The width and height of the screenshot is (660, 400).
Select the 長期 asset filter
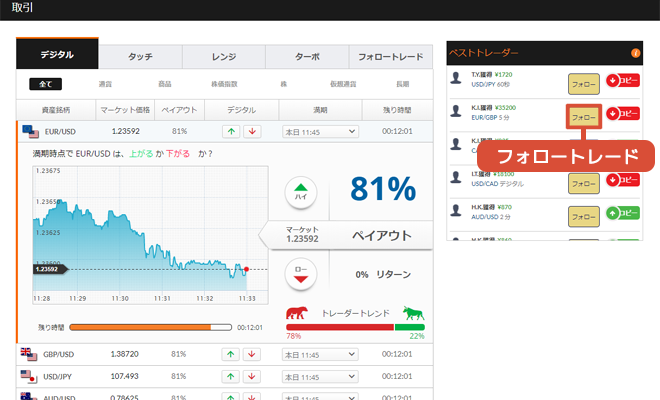tap(403, 84)
